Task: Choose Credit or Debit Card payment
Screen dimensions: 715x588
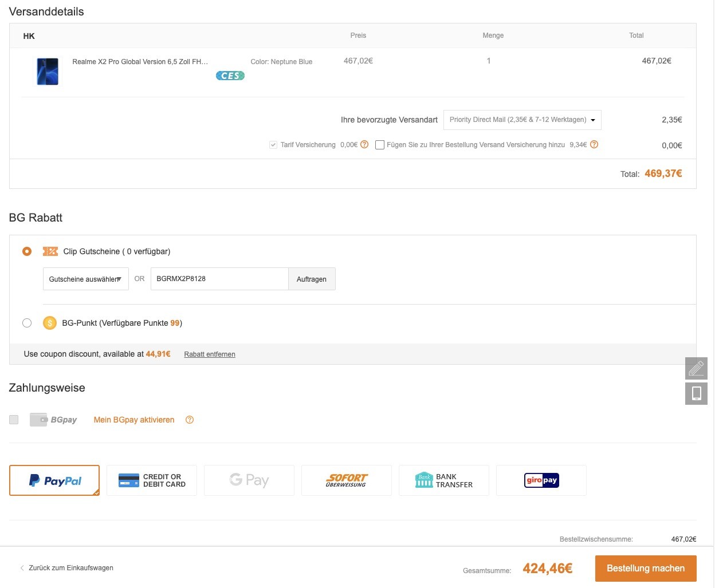Action: point(152,480)
